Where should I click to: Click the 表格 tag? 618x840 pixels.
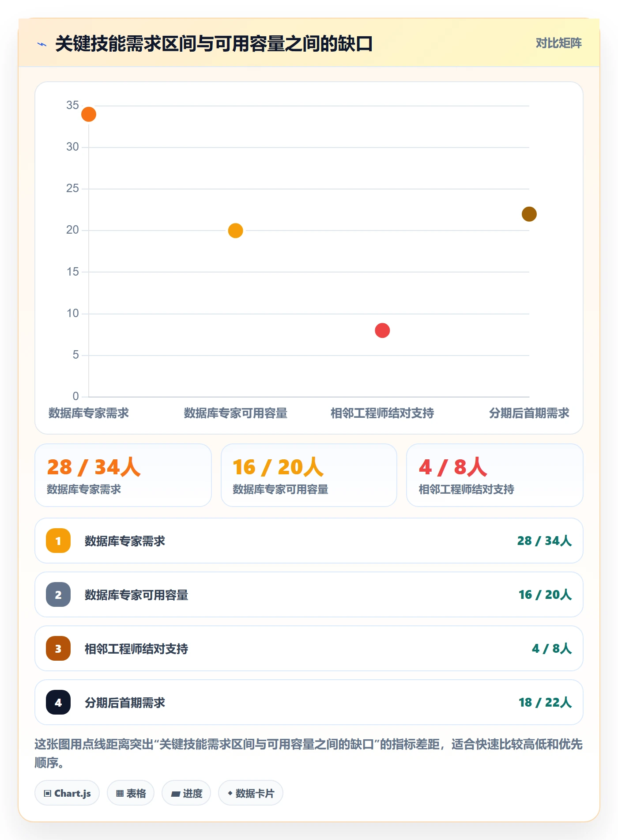[x=131, y=793]
